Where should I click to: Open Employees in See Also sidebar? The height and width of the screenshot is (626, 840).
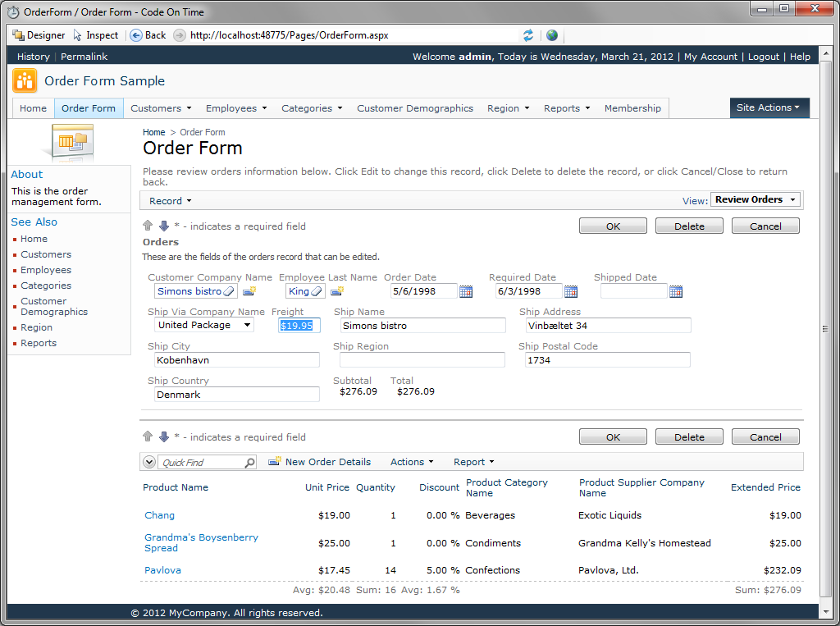click(x=46, y=270)
